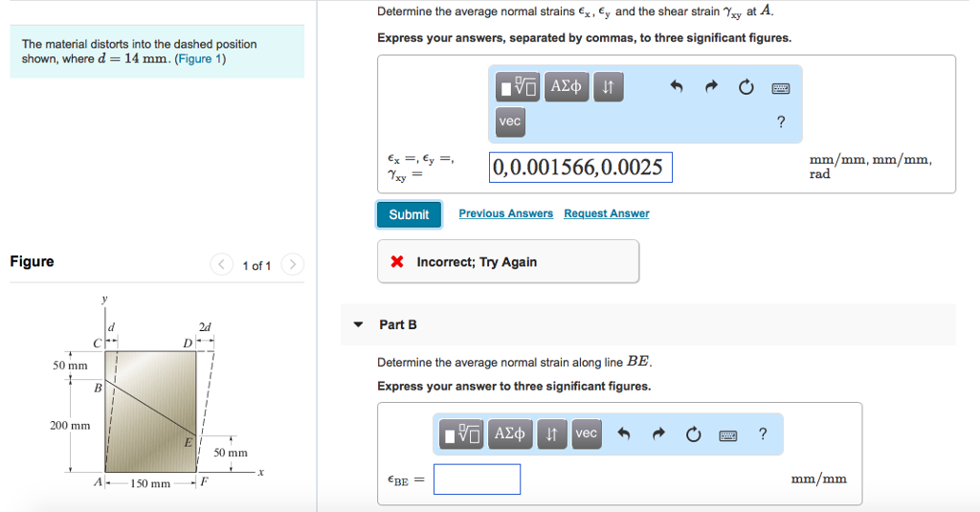Open Greek symbols ΑΣφ menu in Part A toolbar

click(x=566, y=87)
